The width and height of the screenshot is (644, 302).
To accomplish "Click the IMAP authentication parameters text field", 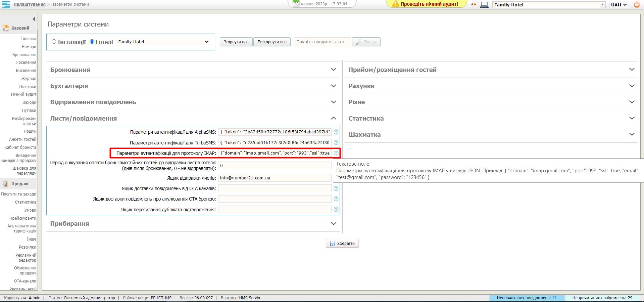I will pyautogui.click(x=275, y=153).
